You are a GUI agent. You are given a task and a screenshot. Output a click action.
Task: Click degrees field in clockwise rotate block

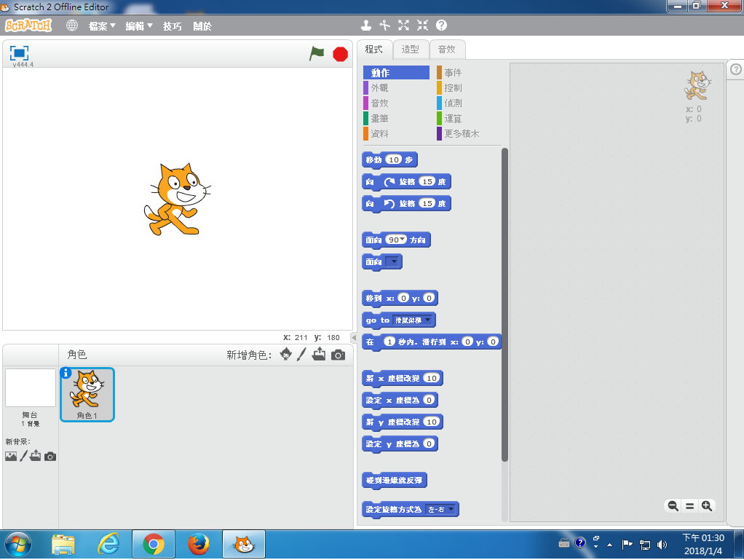pos(427,181)
